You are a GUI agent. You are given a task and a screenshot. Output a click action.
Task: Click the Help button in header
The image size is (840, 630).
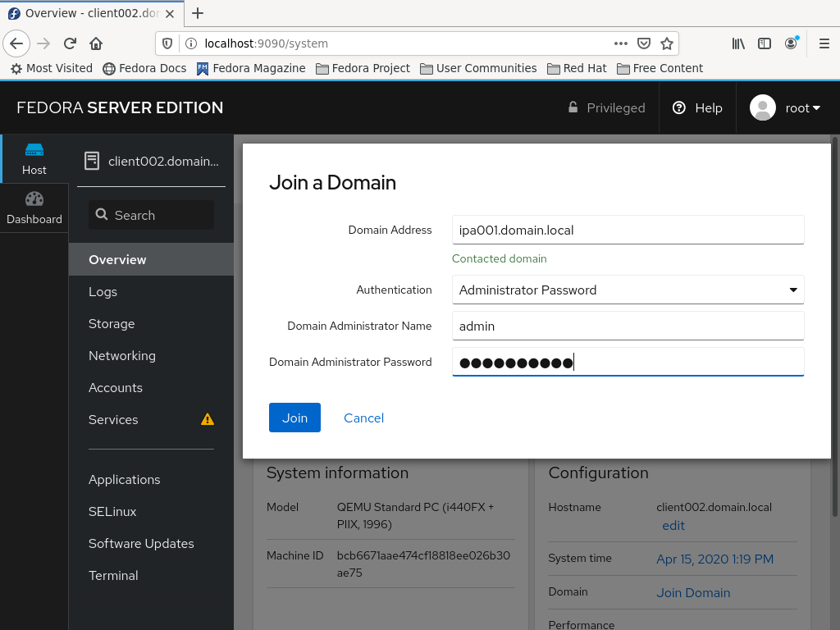click(697, 107)
